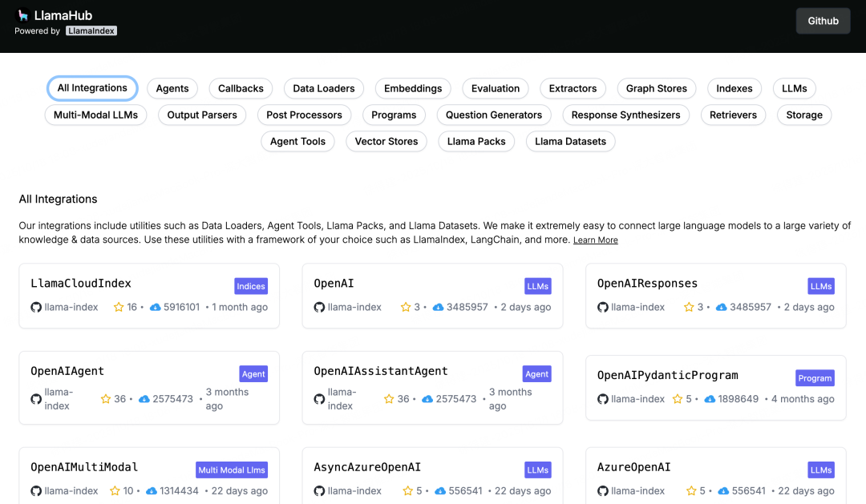Click star icon on LlamaCloudIndex card
Viewport: 866px width, 504px height.
pyautogui.click(x=119, y=307)
